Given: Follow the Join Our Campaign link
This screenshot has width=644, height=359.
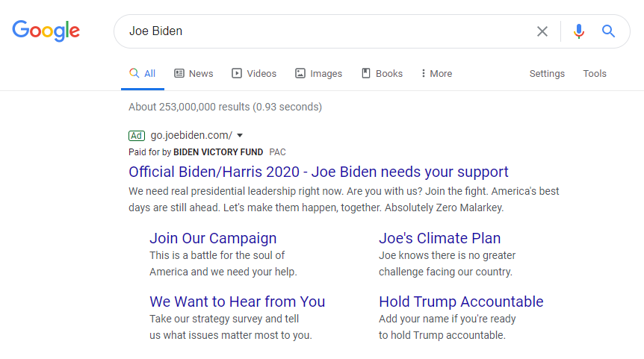Looking at the screenshot, I should coord(213,238).
